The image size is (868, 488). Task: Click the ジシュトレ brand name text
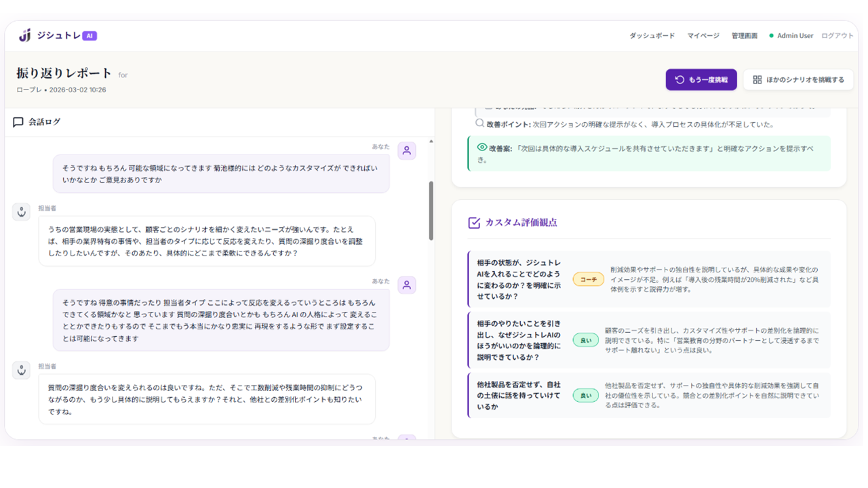point(59,36)
